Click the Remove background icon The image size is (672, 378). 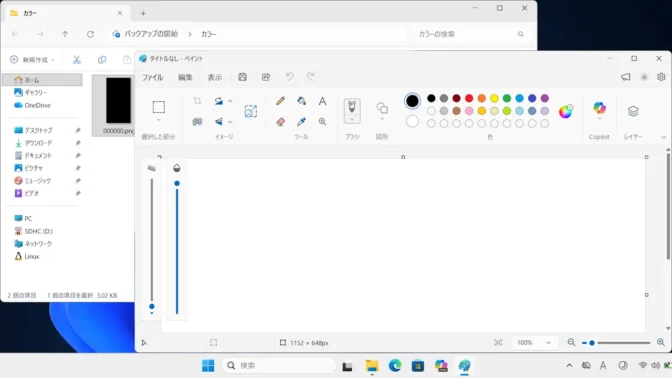click(x=197, y=122)
